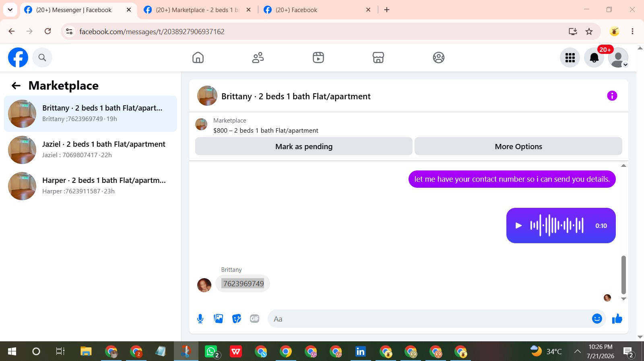Click the $800 listing title link
Screen dimensions: 644x361
(266, 131)
